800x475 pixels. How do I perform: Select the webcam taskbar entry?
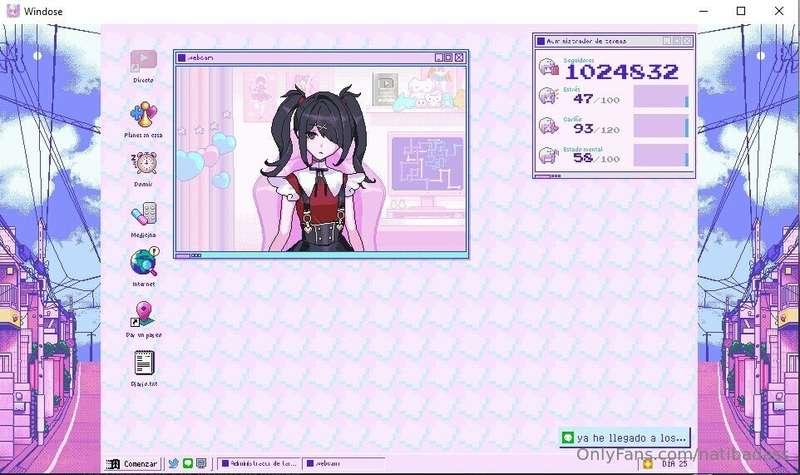[343, 463]
